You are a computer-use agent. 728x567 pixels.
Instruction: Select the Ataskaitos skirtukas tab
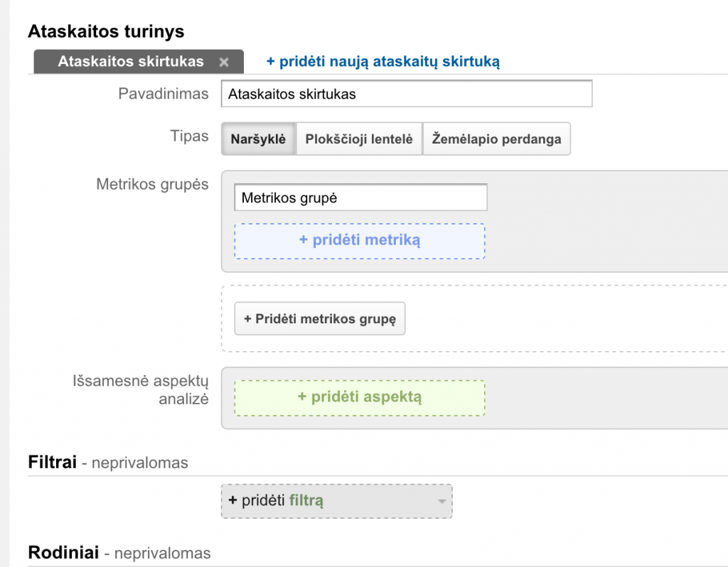tap(130, 62)
